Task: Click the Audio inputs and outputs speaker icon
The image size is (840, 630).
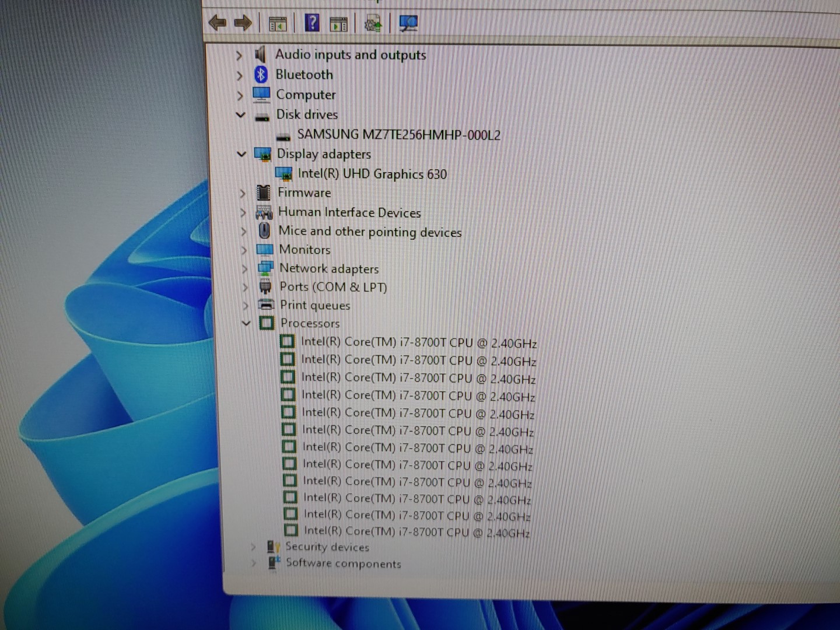Action: (261, 54)
